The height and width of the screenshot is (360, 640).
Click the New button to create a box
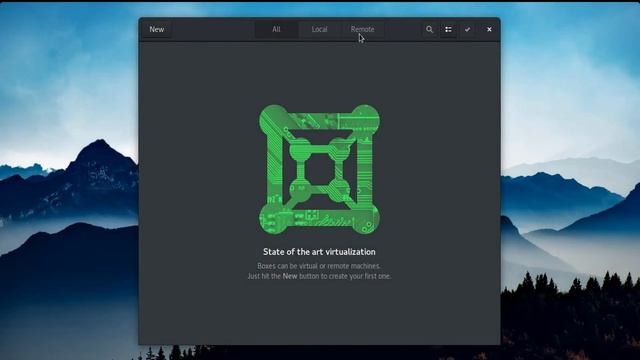(157, 29)
